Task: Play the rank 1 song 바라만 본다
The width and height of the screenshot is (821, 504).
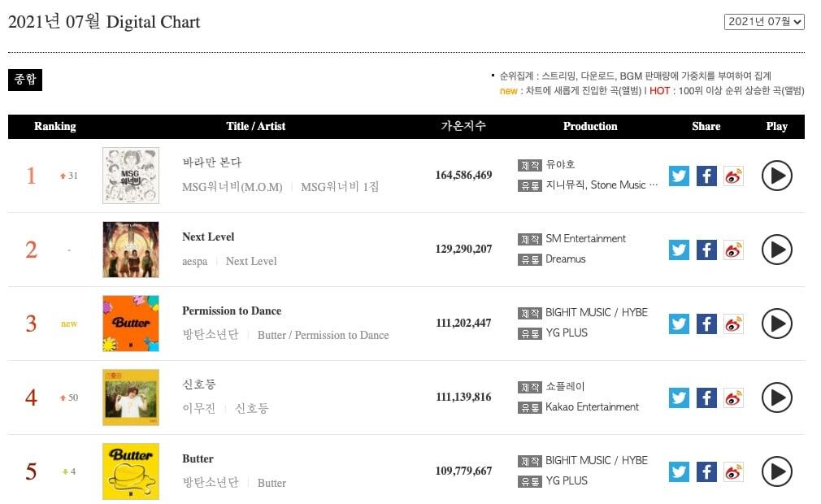Action: point(776,176)
